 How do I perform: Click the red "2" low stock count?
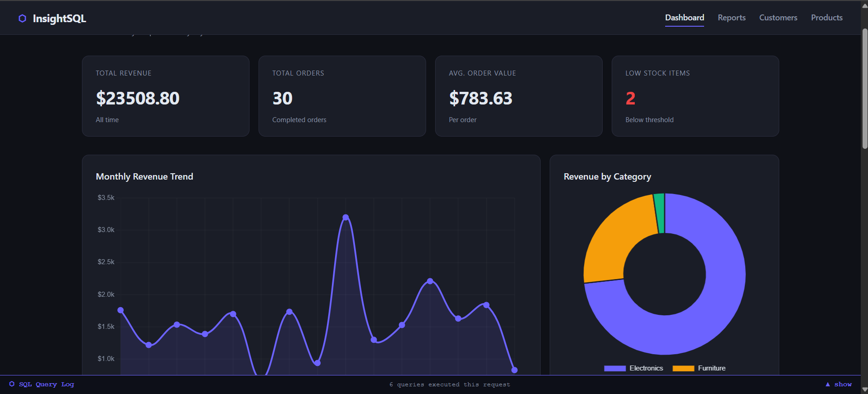click(x=631, y=98)
